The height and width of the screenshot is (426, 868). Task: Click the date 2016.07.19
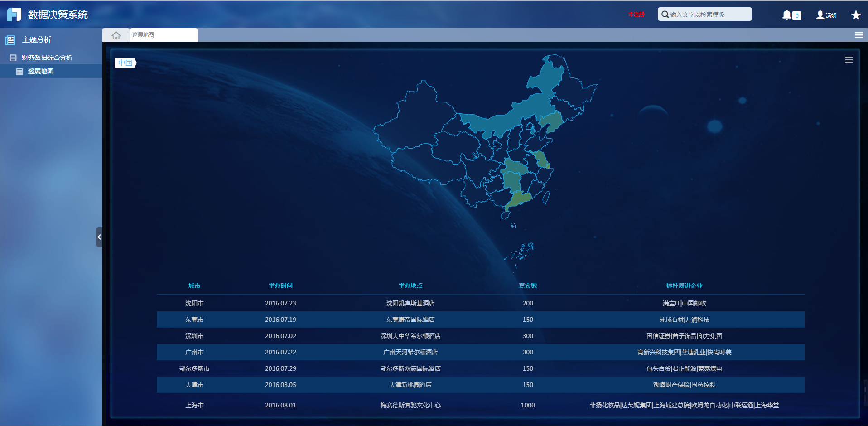coord(280,319)
